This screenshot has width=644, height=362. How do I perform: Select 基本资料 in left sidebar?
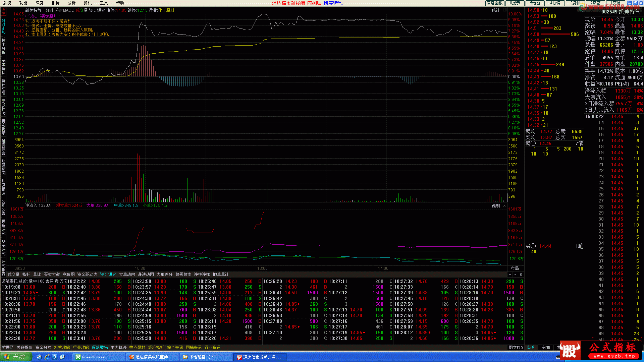coord(3,66)
